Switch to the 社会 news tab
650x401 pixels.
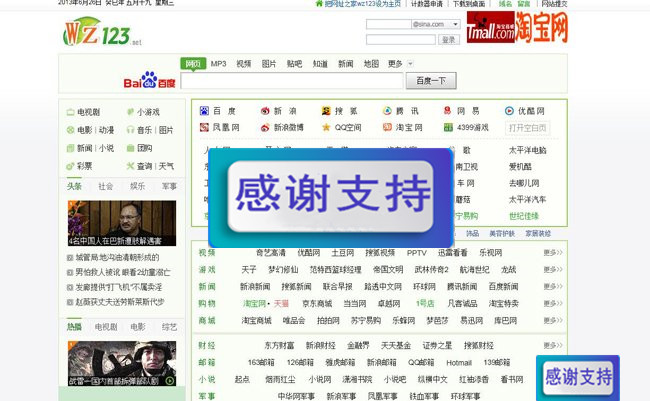pyautogui.click(x=106, y=186)
